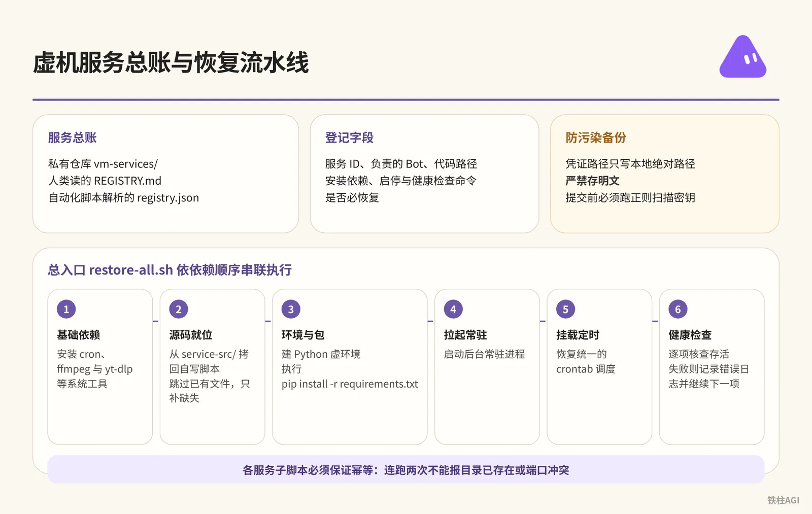
Task: Click step number 4 circle badge
Action: (x=453, y=309)
